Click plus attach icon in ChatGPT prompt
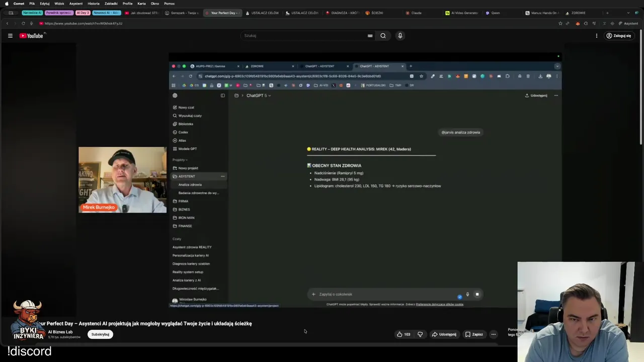 pyautogui.click(x=313, y=294)
